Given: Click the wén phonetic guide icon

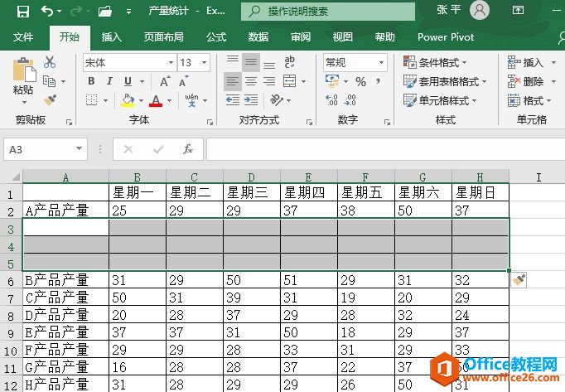Looking at the screenshot, I should point(191,100).
